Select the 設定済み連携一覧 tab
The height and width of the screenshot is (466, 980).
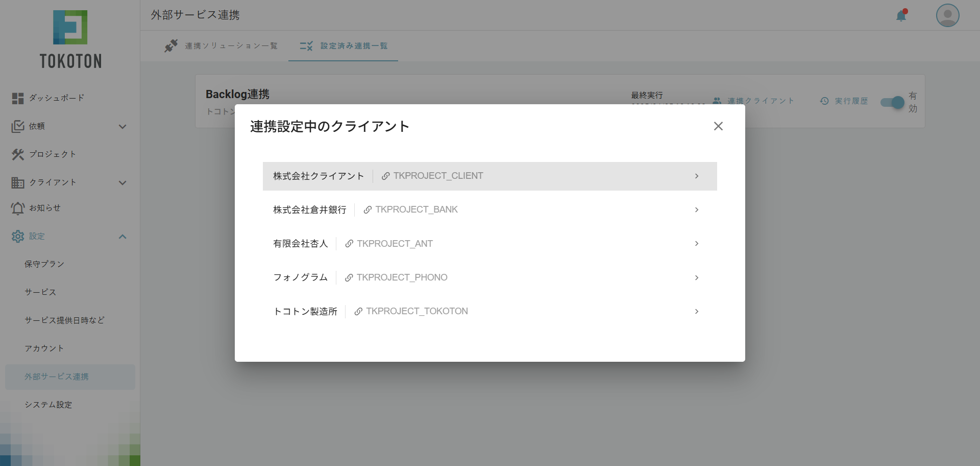click(344, 46)
